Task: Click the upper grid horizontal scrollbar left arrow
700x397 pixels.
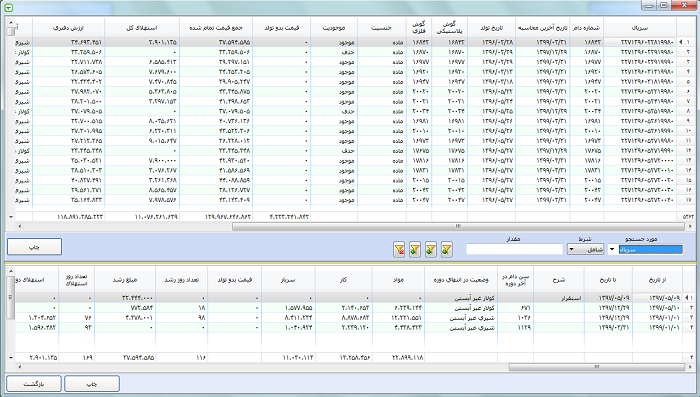Action: point(19,226)
